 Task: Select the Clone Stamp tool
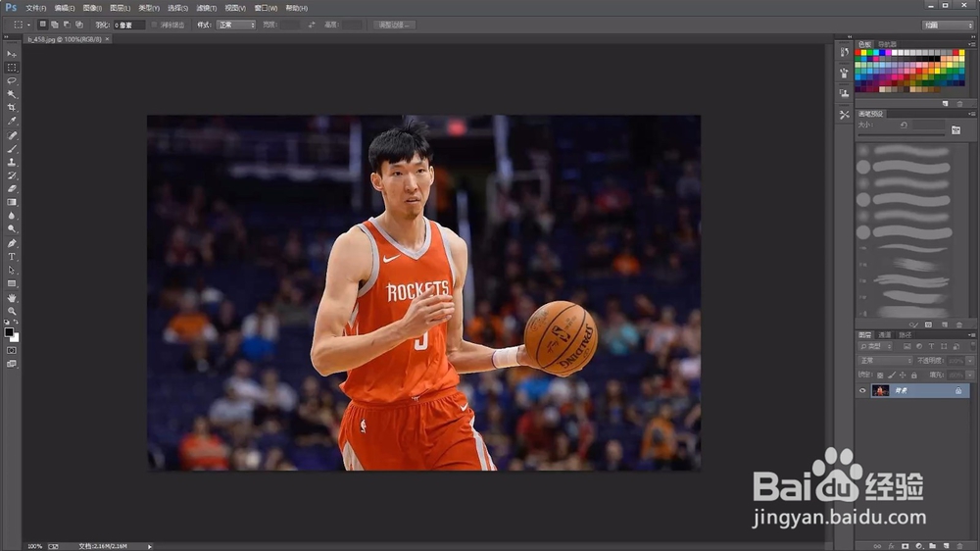click(11, 162)
